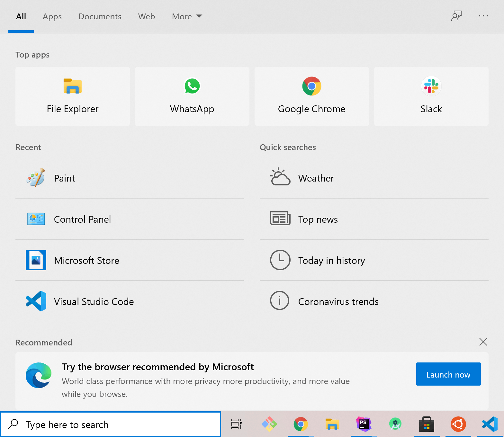Viewport: 504px width, 437px height.
Task: Click the Coronavirus trends info icon
Action: 280,300
